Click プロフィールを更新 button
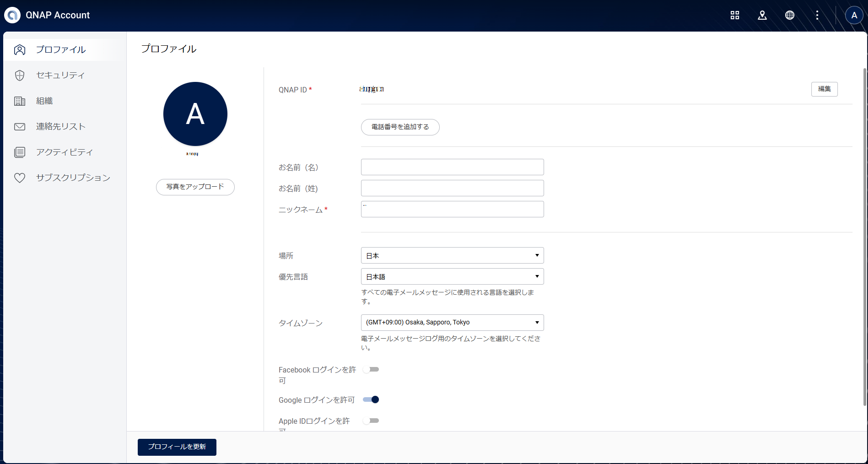Viewport: 868px width, 464px height. [x=177, y=447]
